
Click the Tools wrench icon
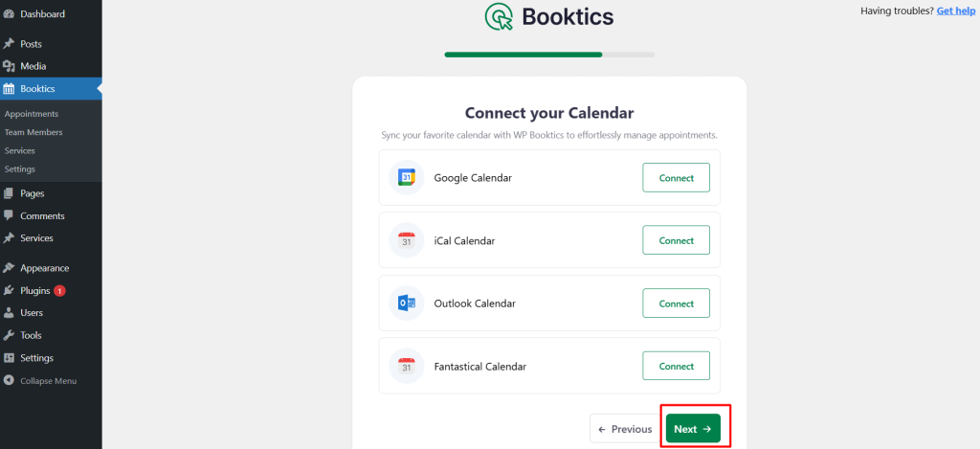(x=9, y=336)
